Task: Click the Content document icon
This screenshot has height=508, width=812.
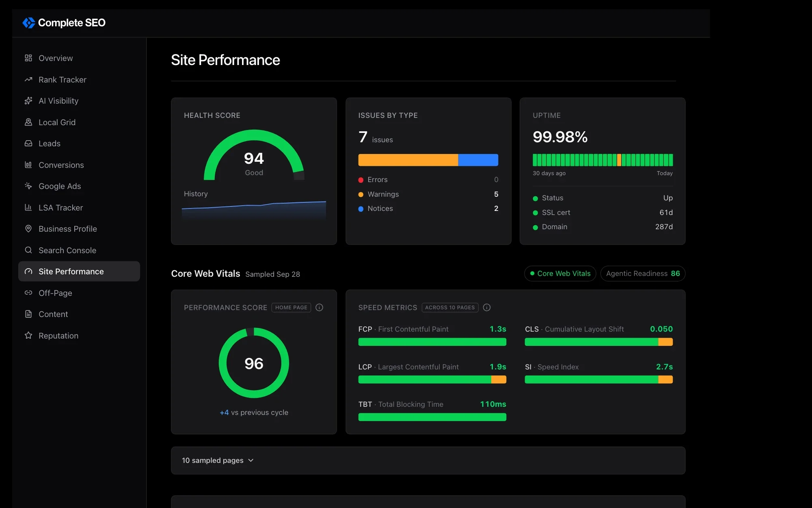Action: coord(28,314)
